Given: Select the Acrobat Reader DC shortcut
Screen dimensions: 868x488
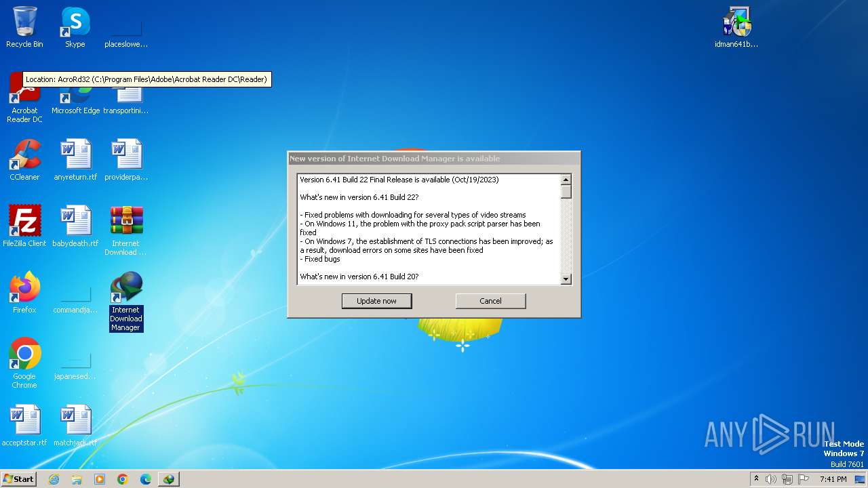Looking at the screenshot, I should coord(24,98).
